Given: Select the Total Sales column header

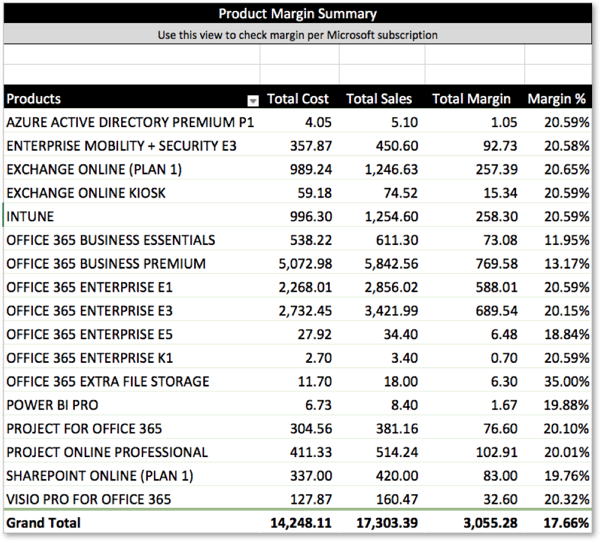Looking at the screenshot, I should click(x=379, y=99).
